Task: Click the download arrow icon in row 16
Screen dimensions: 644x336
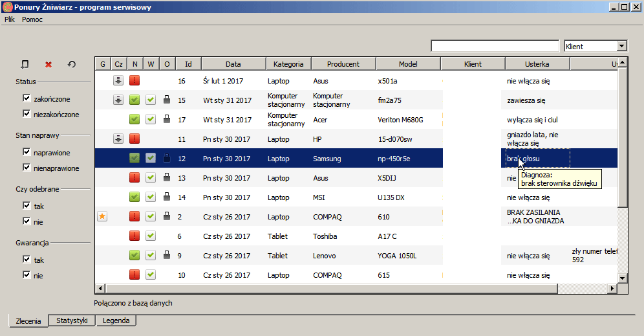Action: (118, 80)
